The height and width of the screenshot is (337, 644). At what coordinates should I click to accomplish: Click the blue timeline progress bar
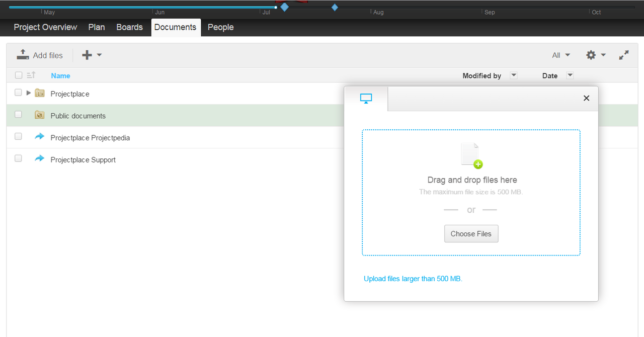(x=142, y=8)
